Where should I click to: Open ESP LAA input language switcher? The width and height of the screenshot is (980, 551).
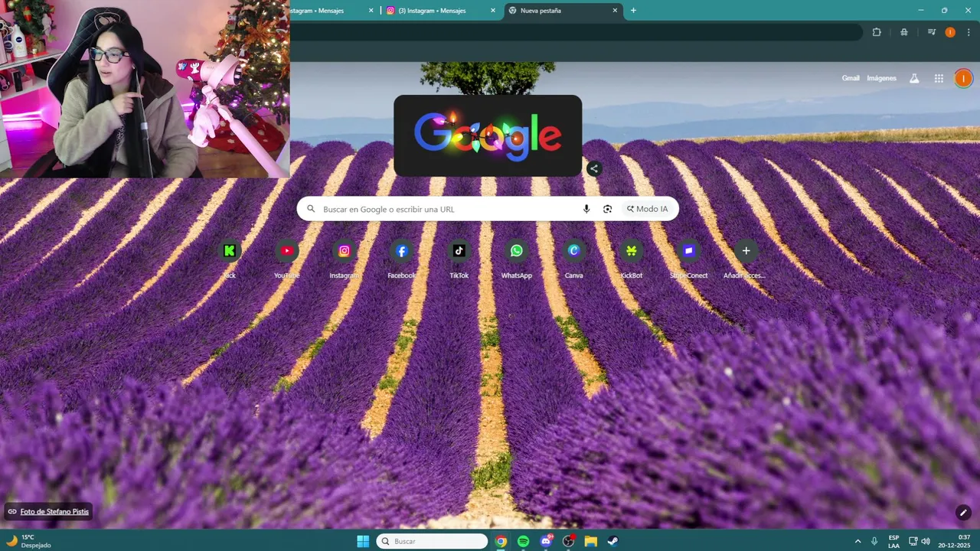(x=894, y=541)
